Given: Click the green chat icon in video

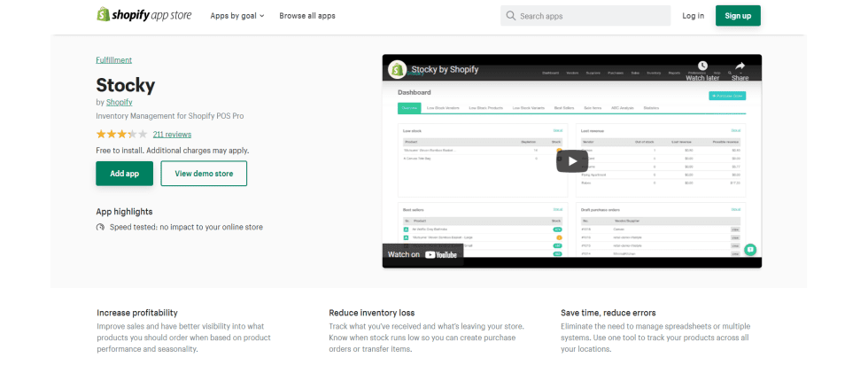Looking at the screenshot, I should 750,250.
